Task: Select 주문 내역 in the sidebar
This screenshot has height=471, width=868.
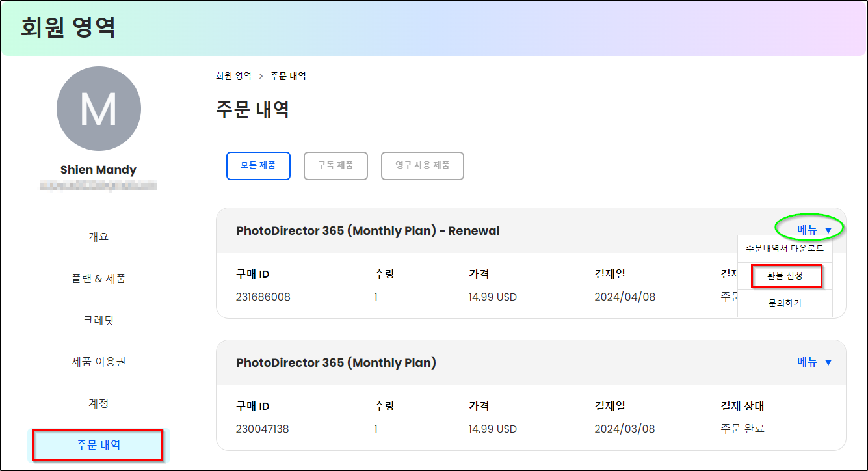Action: (98, 445)
